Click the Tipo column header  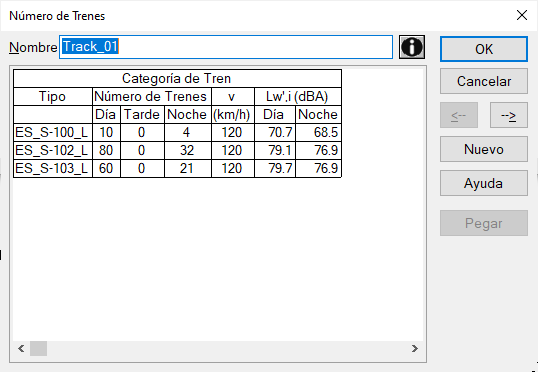pyautogui.click(x=53, y=97)
